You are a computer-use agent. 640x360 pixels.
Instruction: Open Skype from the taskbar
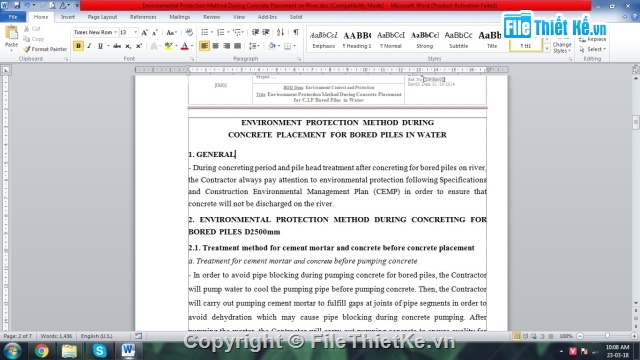99,351
